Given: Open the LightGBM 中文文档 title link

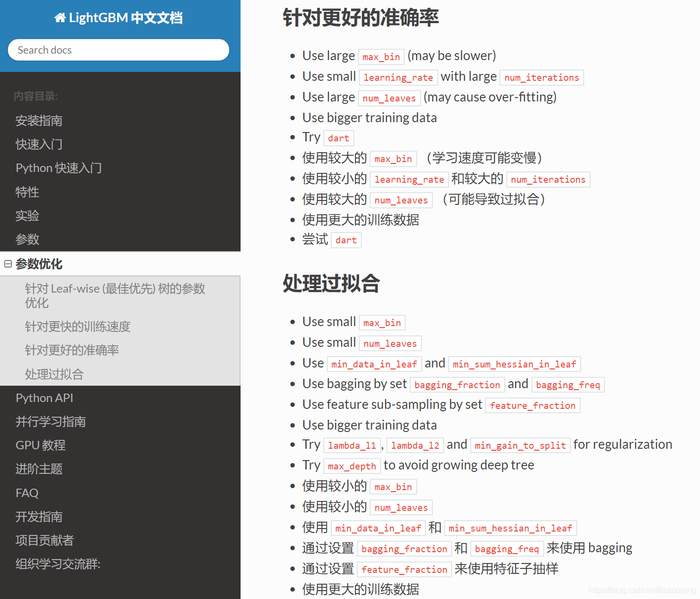Looking at the screenshot, I should pyautogui.click(x=119, y=18).
